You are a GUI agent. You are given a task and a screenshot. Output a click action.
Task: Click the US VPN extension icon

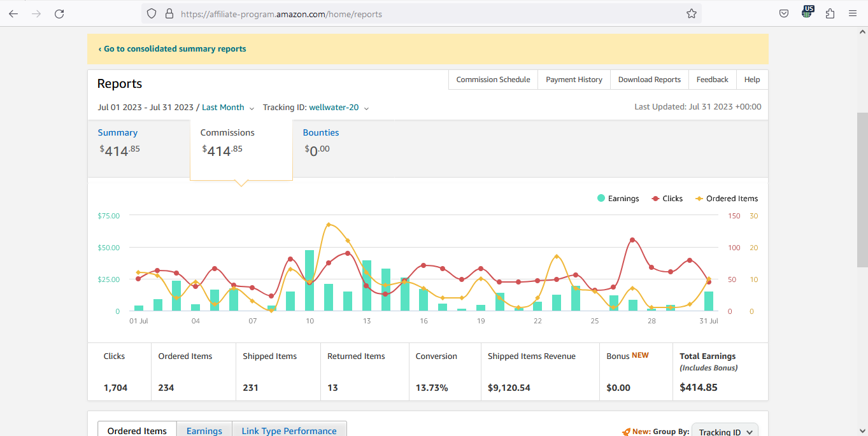pos(808,12)
